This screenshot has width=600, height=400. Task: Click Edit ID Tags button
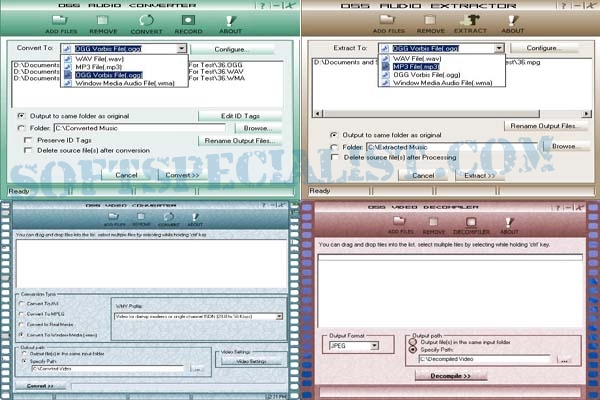tap(240, 116)
